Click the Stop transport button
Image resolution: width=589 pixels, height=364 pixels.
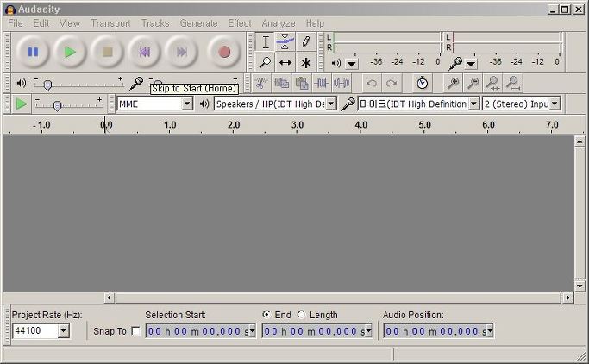tap(108, 52)
